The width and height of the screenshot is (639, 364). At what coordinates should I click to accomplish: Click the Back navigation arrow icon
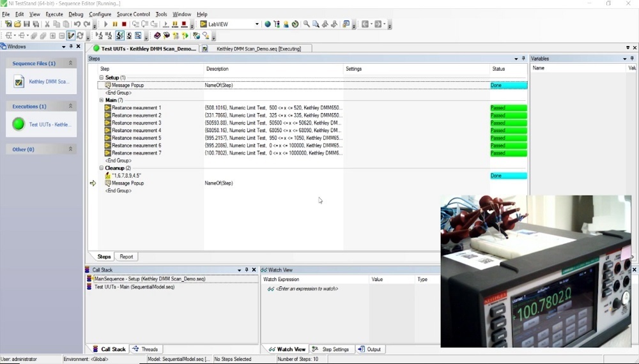click(x=365, y=24)
